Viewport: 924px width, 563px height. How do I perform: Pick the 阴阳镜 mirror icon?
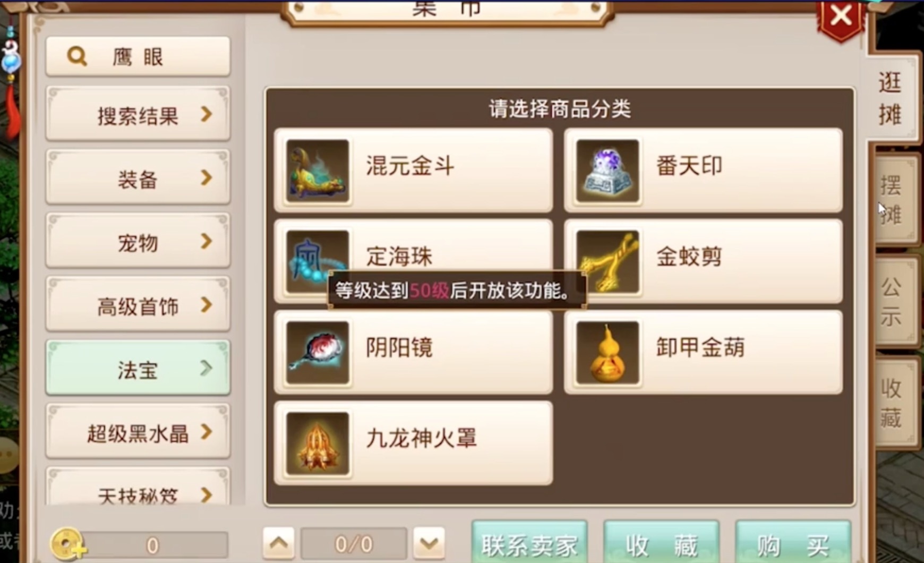pyautogui.click(x=317, y=352)
